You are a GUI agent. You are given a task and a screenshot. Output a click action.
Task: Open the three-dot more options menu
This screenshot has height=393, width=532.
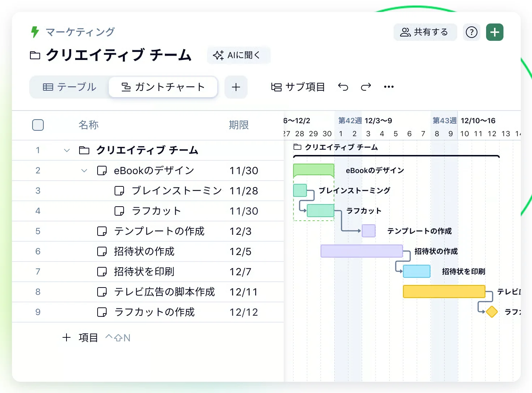coord(389,87)
